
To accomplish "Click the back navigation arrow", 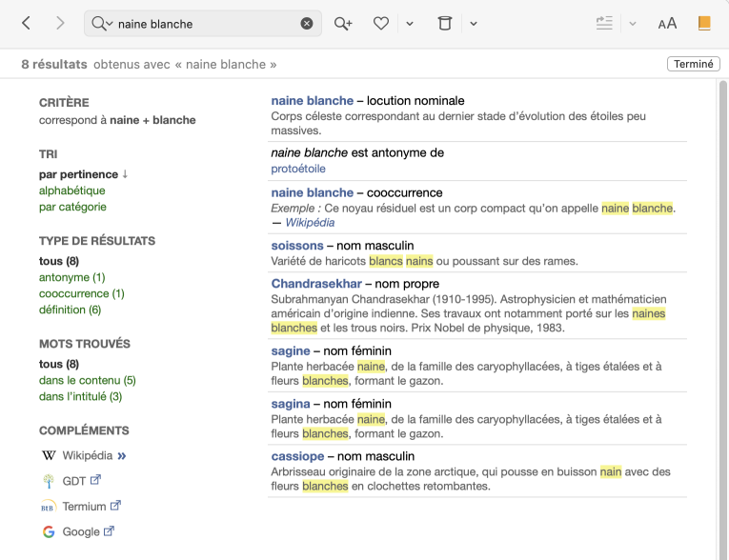I will (x=26, y=23).
